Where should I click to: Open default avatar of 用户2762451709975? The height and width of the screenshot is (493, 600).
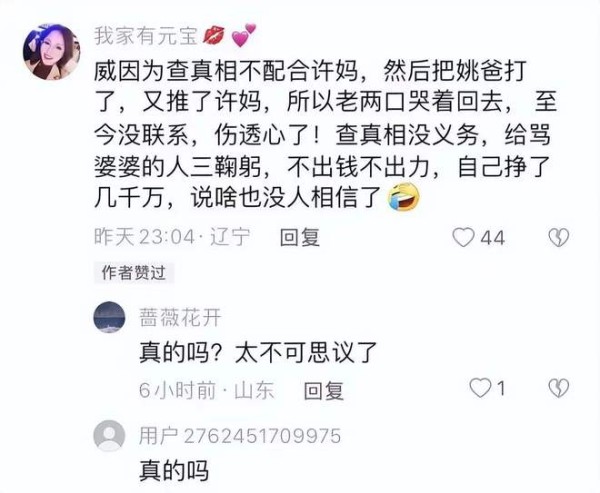[109, 436]
